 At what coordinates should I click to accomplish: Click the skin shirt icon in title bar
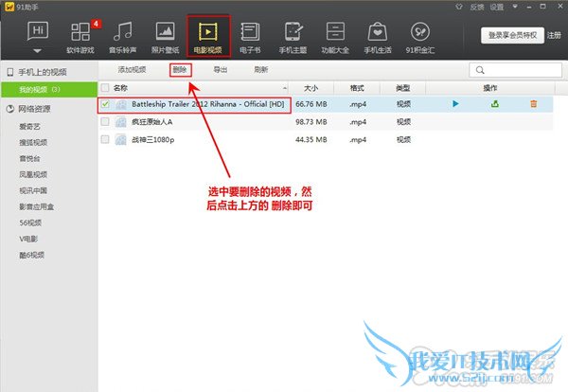click(459, 7)
